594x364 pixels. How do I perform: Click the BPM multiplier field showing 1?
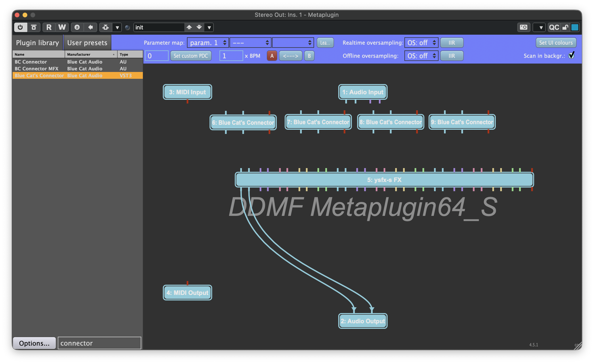[231, 56]
